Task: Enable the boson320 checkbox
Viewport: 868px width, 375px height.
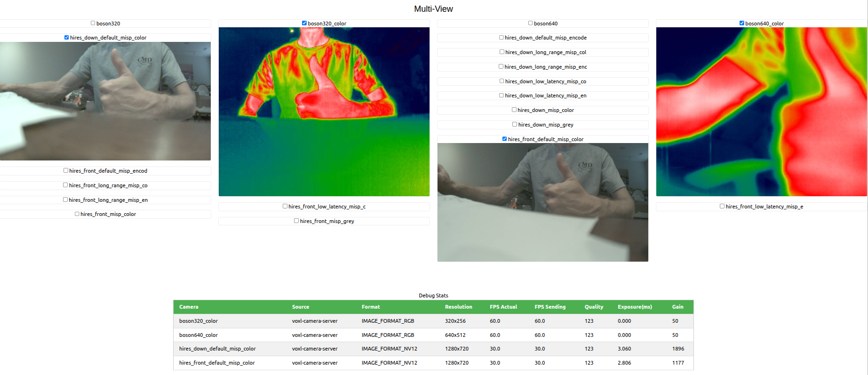Action: (x=93, y=23)
